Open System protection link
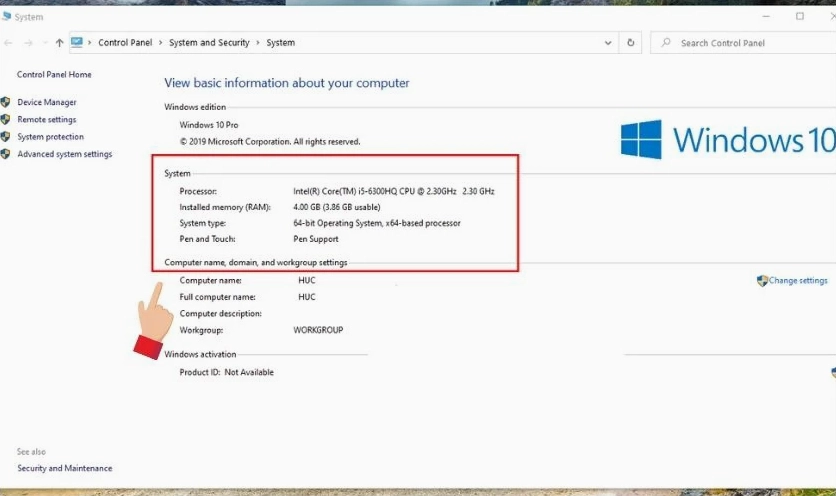This screenshot has width=836, height=496. (51, 137)
